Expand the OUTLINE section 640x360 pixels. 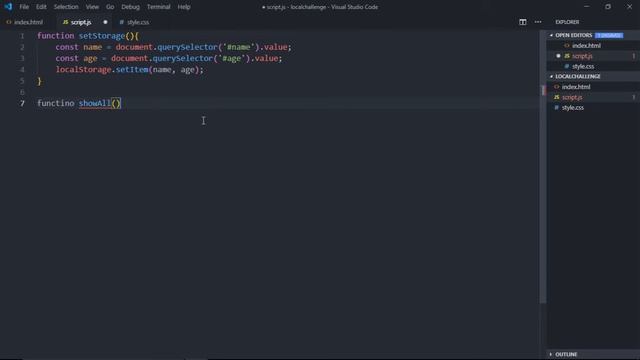coord(566,354)
